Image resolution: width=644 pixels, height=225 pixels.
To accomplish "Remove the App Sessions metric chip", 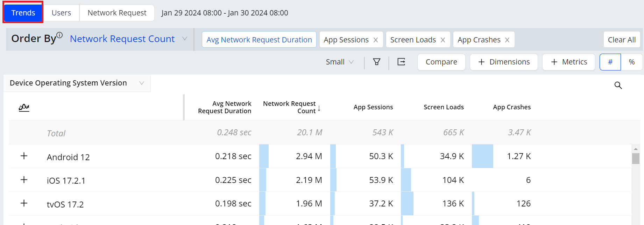I will pos(376,40).
